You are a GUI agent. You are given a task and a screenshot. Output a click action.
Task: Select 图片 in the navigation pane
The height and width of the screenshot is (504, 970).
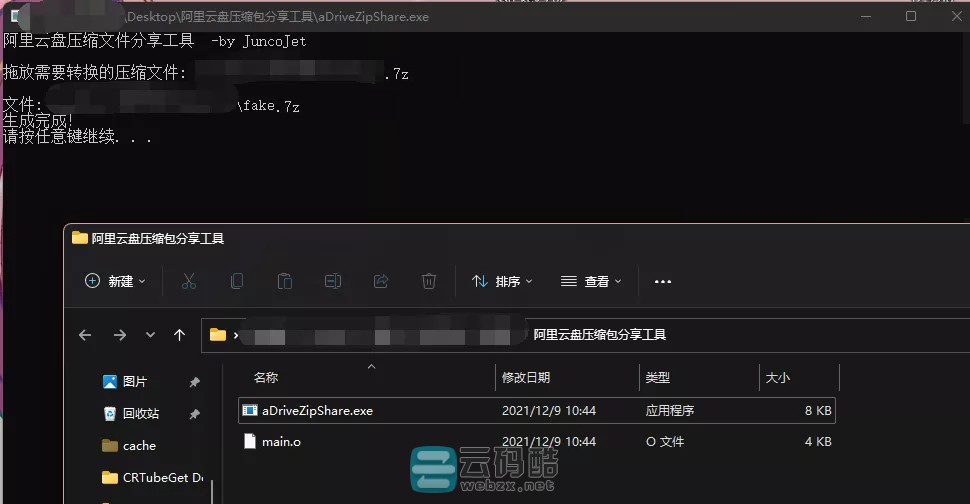click(135, 382)
